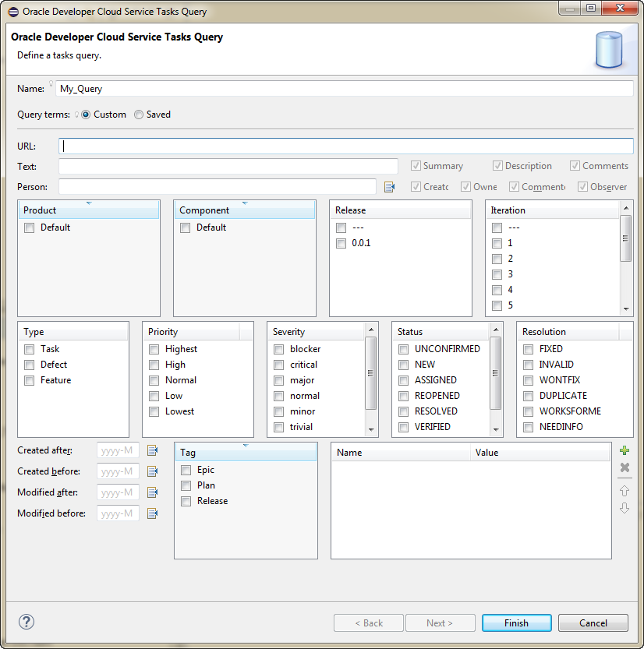Check the Defect type checkbox

tap(29, 365)
